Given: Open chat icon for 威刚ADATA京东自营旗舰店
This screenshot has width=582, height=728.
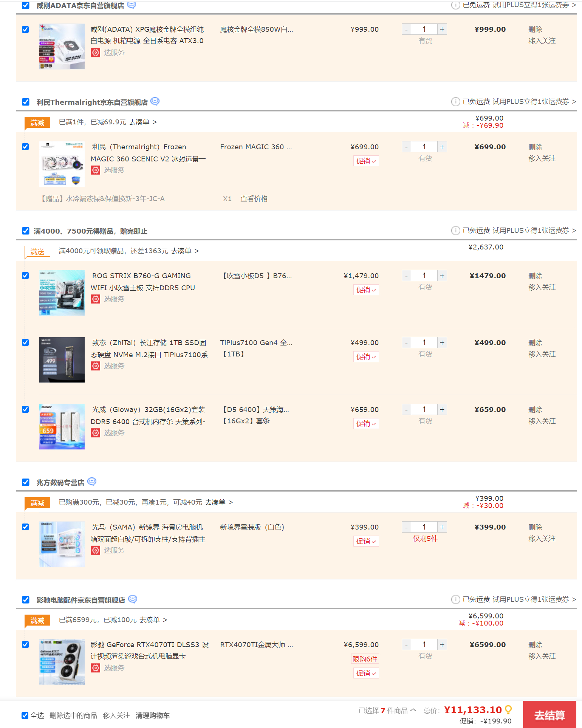Looking at the screenshot, I should [132, 5].
